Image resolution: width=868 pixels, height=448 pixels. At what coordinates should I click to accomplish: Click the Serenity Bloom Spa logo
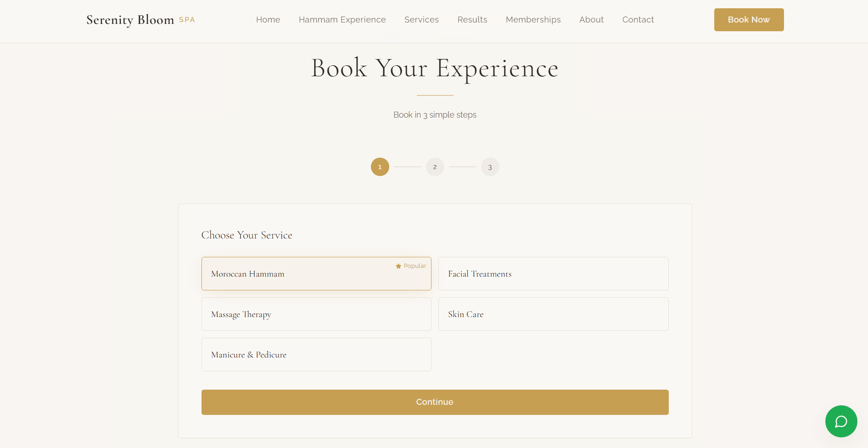[x=140, y=20]
